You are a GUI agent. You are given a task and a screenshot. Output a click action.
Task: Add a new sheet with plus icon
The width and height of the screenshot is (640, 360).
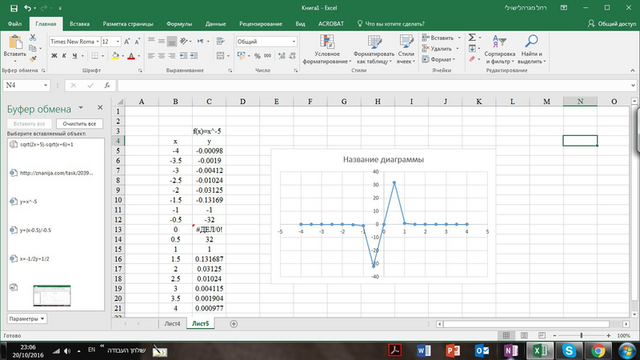coord(233,324)
